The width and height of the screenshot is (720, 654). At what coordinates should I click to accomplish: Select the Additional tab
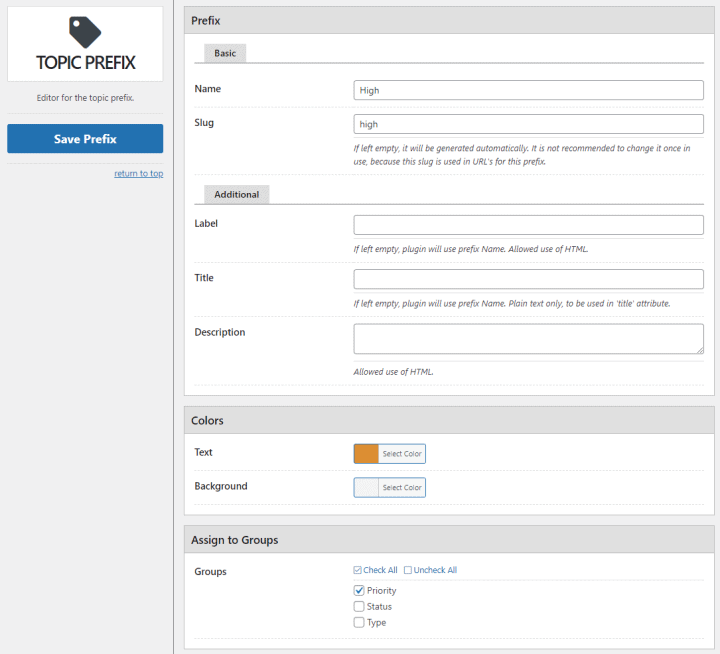click(236, 195)
